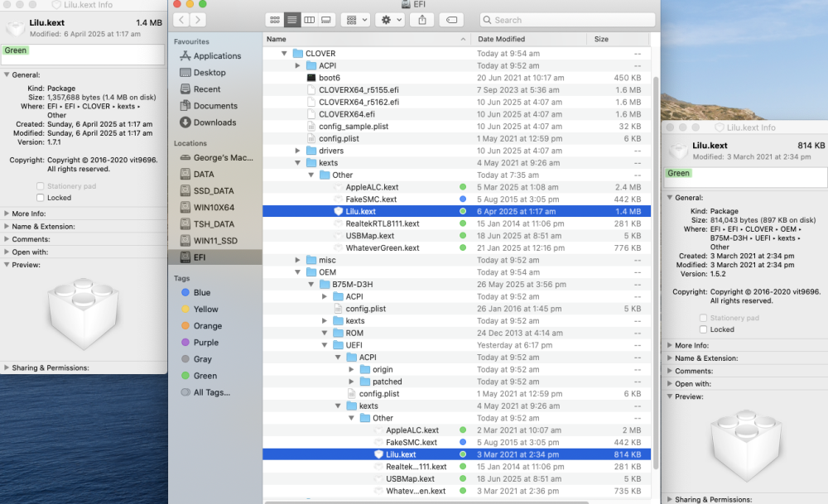This screenshot has height=504, width=828.
Task: Open the gear Action menu
Action: pyautogui.click(x=390, y=20)
